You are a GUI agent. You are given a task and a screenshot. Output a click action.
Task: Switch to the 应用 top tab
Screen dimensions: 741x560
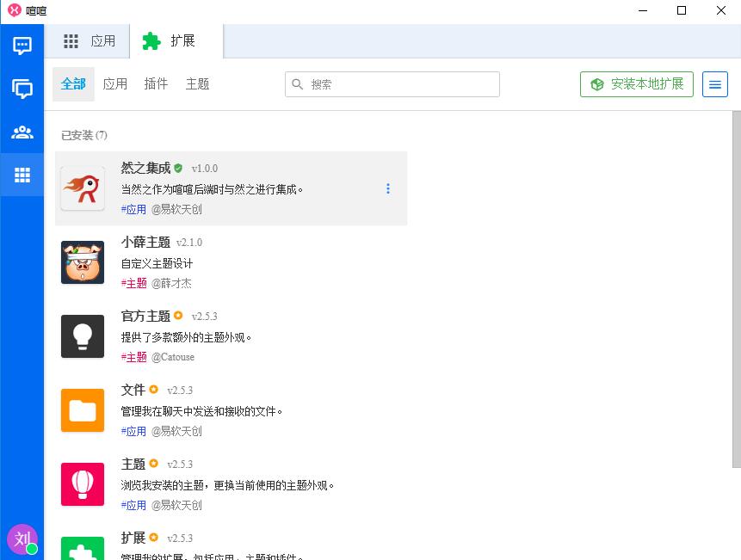90,41
